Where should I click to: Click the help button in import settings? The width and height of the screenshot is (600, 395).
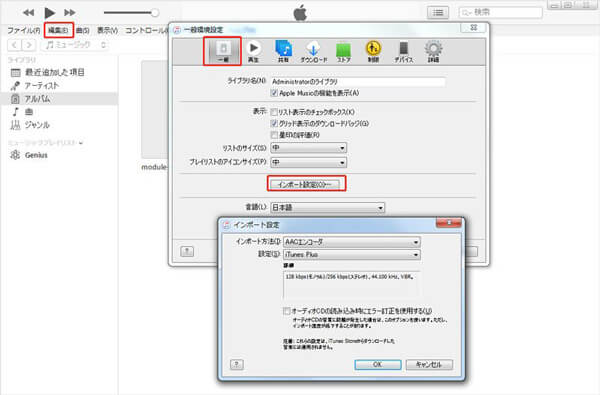[x=236, y=364]
